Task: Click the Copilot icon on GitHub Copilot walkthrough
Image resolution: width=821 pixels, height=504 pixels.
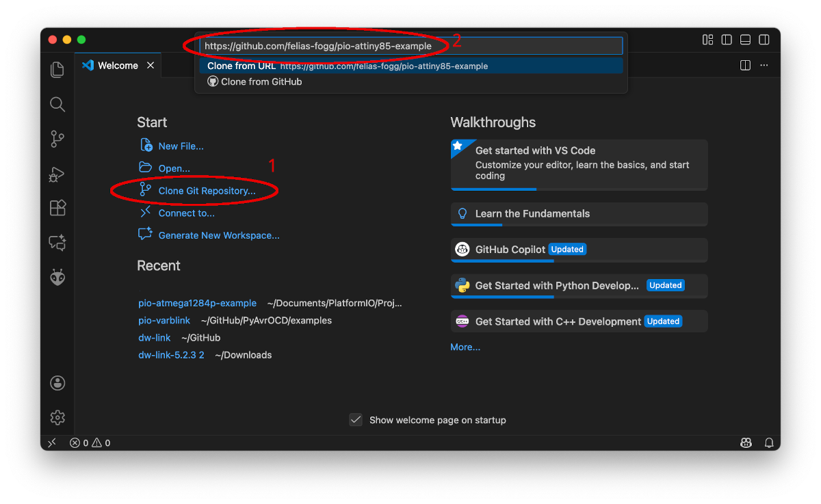Action: click(462, 250)
